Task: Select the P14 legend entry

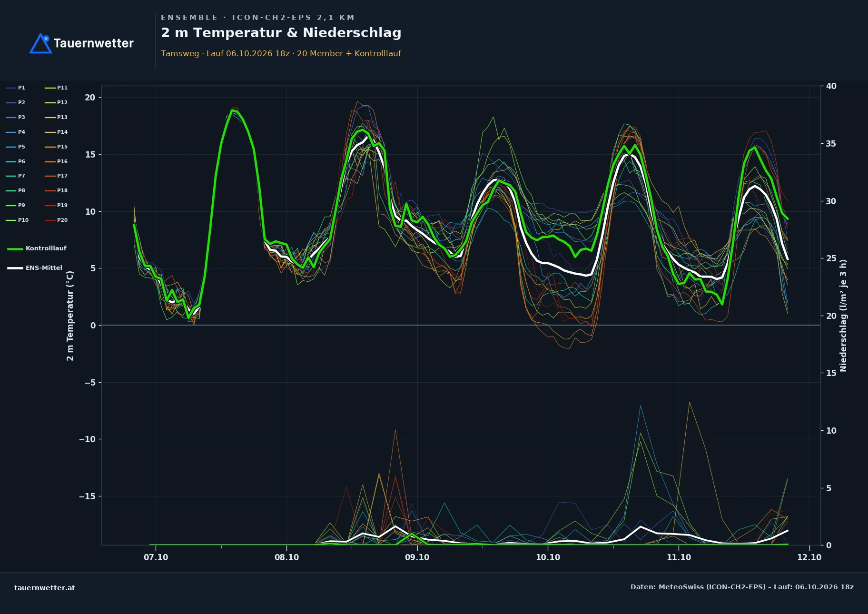Action: (56, 132)
